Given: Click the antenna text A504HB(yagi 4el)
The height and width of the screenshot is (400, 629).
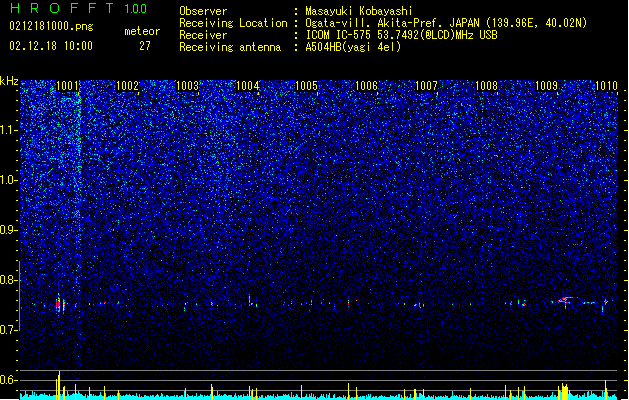Looking at the screenshot, I should coord(353,47).
